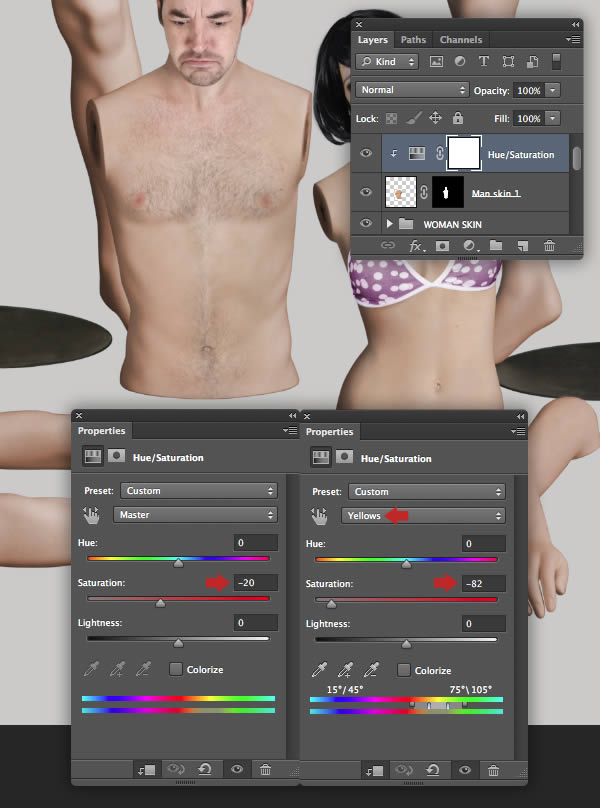Filter layers by type (T) icon
The width and height of the screenshot is (600, 808).
484,62
